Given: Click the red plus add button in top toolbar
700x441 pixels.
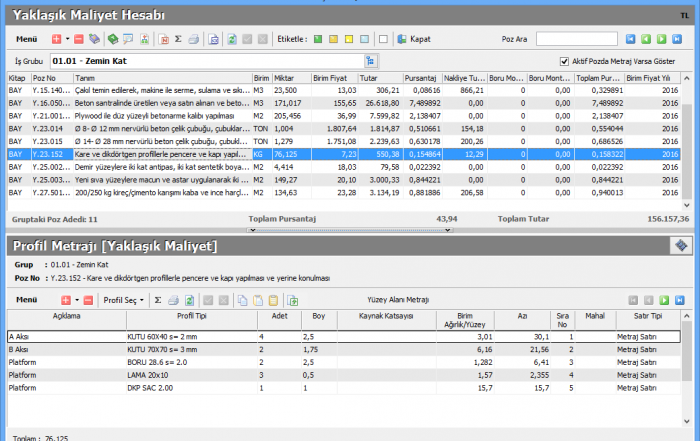Looking at the screenshot, I should [x=55, y=39].
